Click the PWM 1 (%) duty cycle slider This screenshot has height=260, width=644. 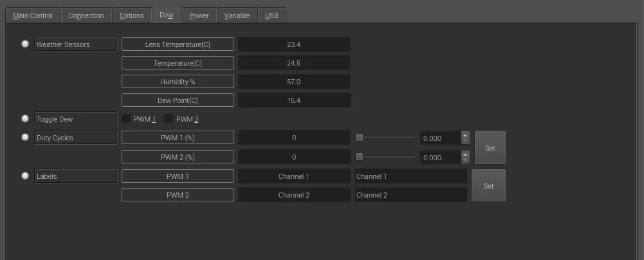pyautogui.click(x=385, y=138)
